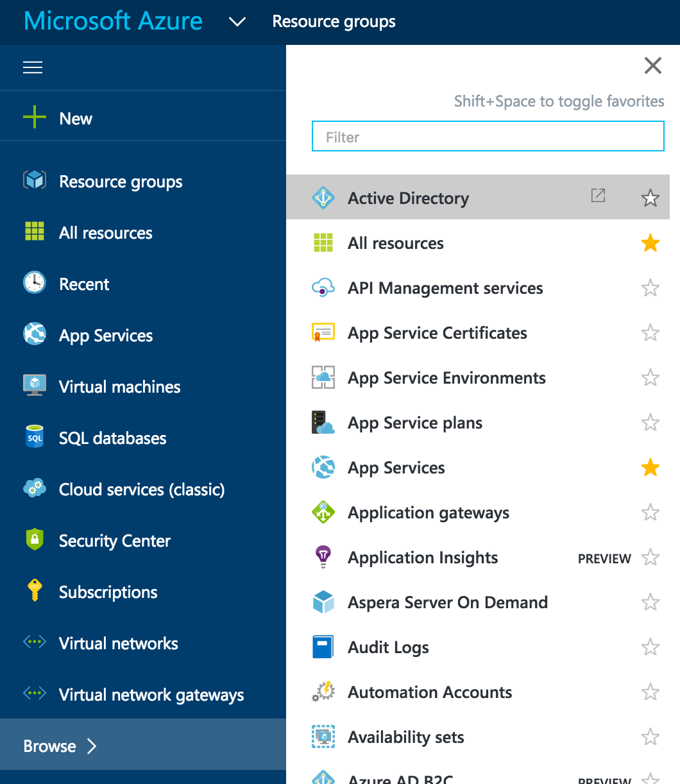
Task: Expand the Microsoft Azure dropdown chevron
Action: (237, 22)
